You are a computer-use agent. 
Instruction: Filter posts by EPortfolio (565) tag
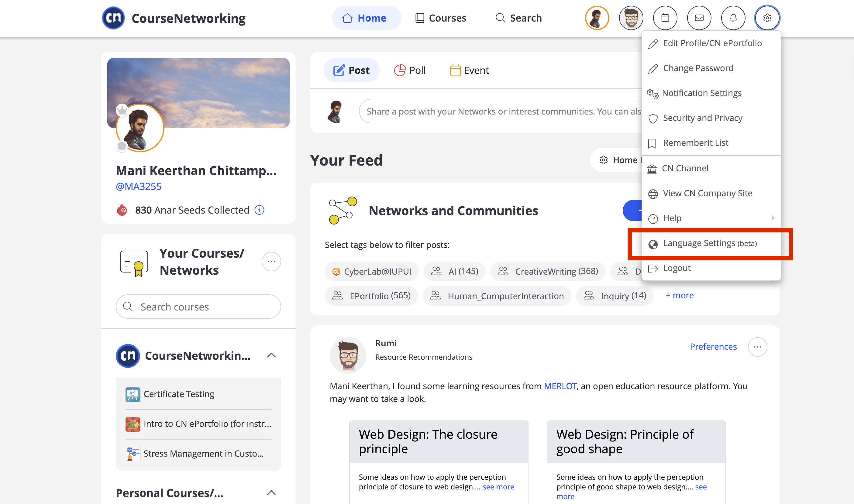coord(371,296)
